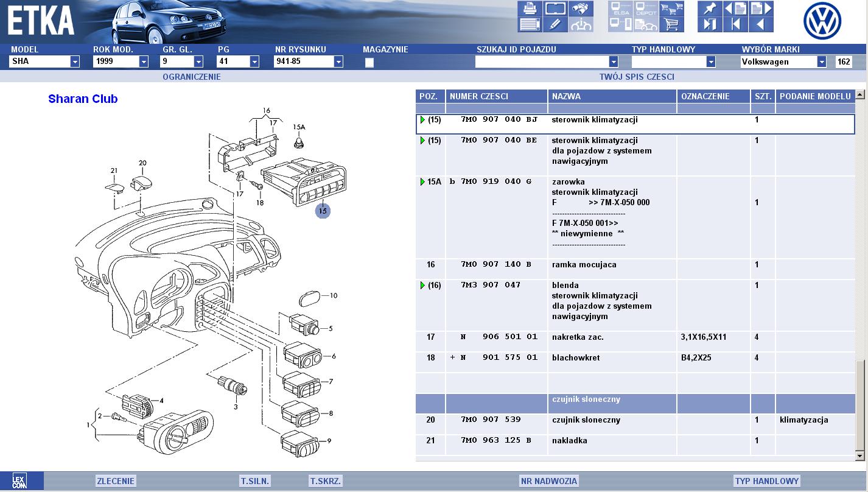Click the NUMER CZESCI column header

click(x=497, y=96)
